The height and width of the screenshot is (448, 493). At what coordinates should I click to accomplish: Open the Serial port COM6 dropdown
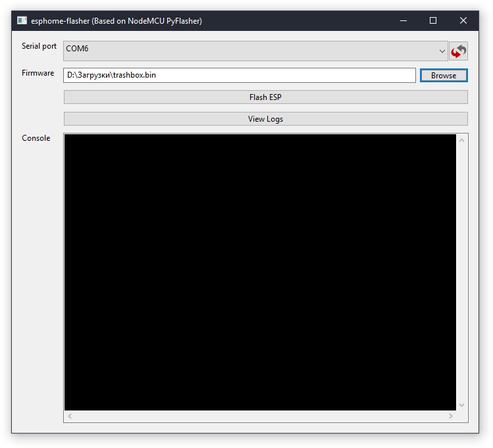tap(255, 51)
